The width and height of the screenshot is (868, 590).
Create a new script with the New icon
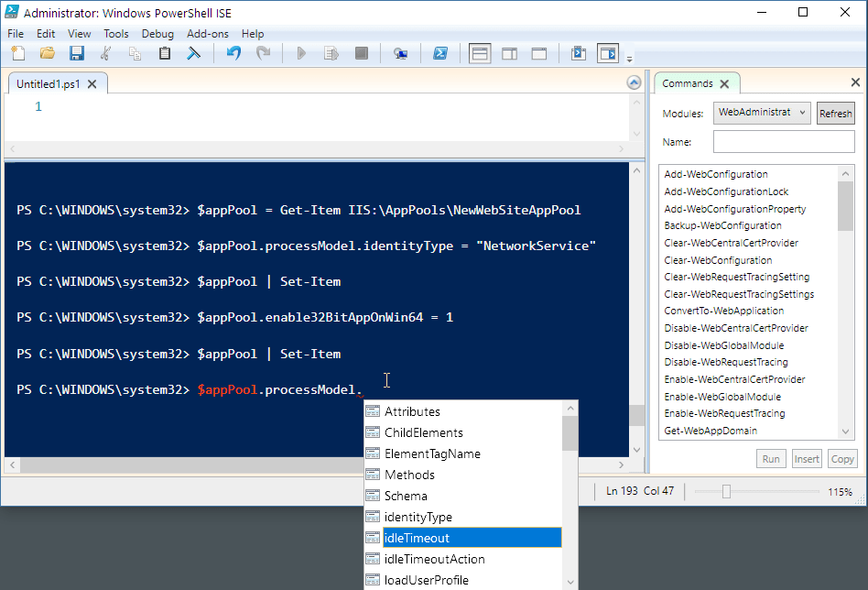pyautogui.click(x=17, y=53)
